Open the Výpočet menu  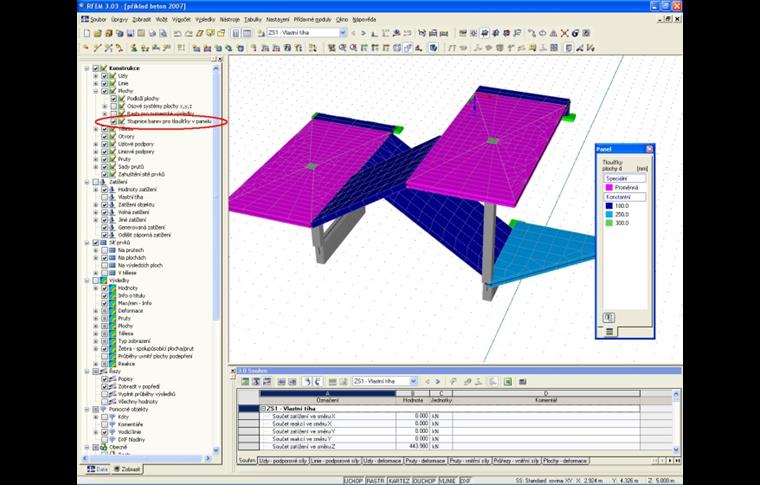coord(181,19)
